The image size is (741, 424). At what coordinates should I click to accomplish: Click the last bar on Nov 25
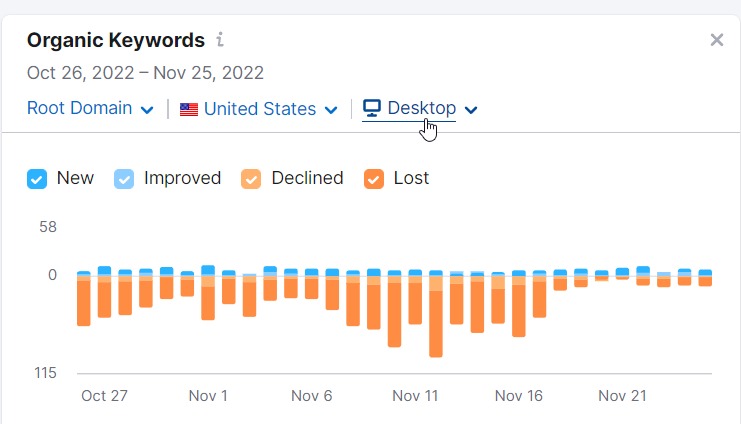[x=705, y=277]
